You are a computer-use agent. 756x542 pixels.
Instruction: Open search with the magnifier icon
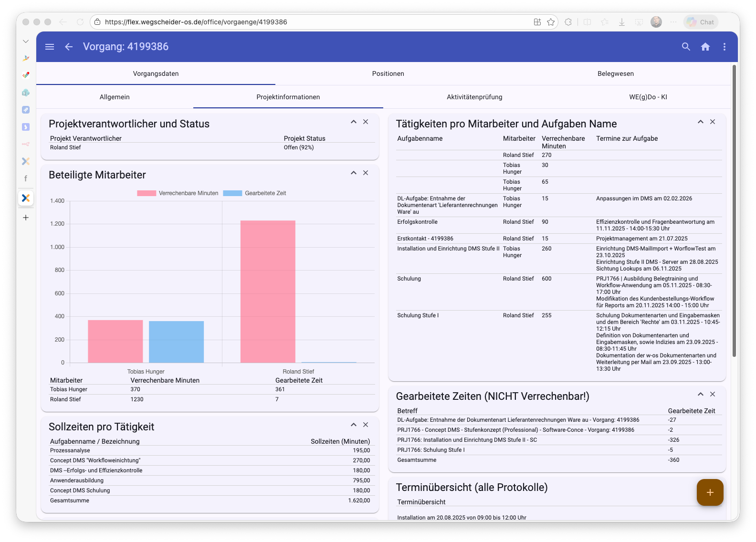pos(686,47)
